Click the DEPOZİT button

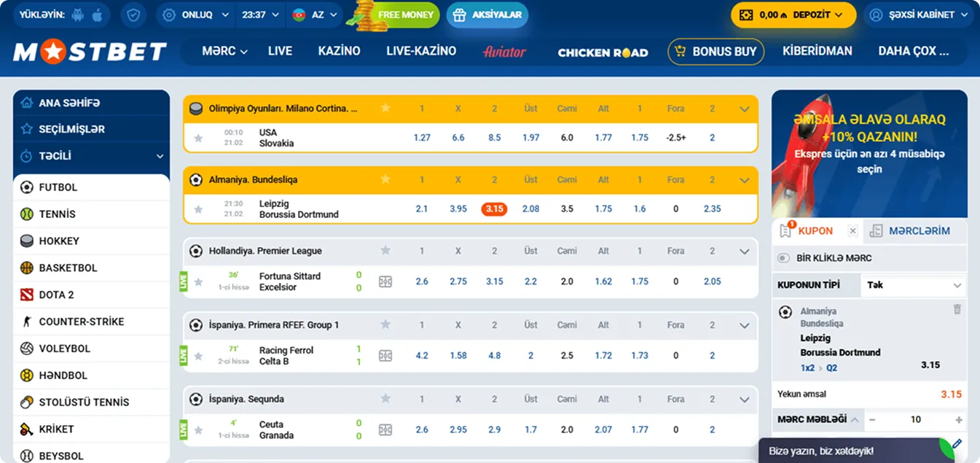click(x=793, y=13)
